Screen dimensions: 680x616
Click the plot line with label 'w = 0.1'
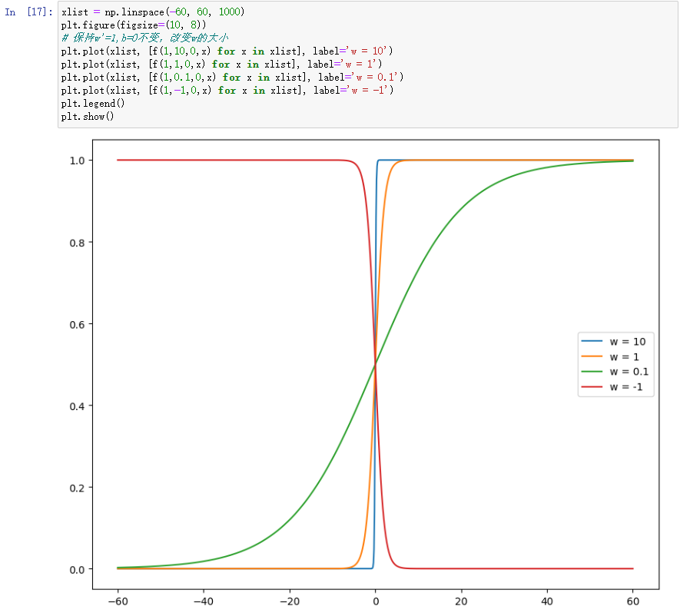pos(232,77)
